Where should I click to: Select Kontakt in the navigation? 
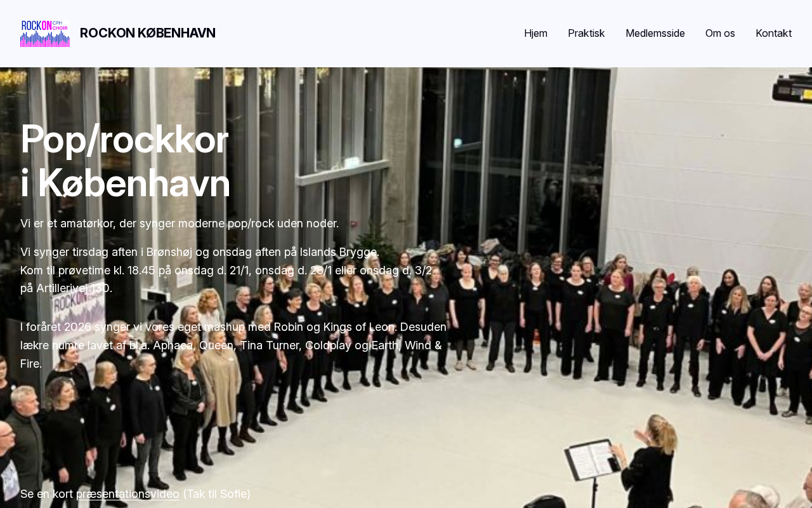773,33
